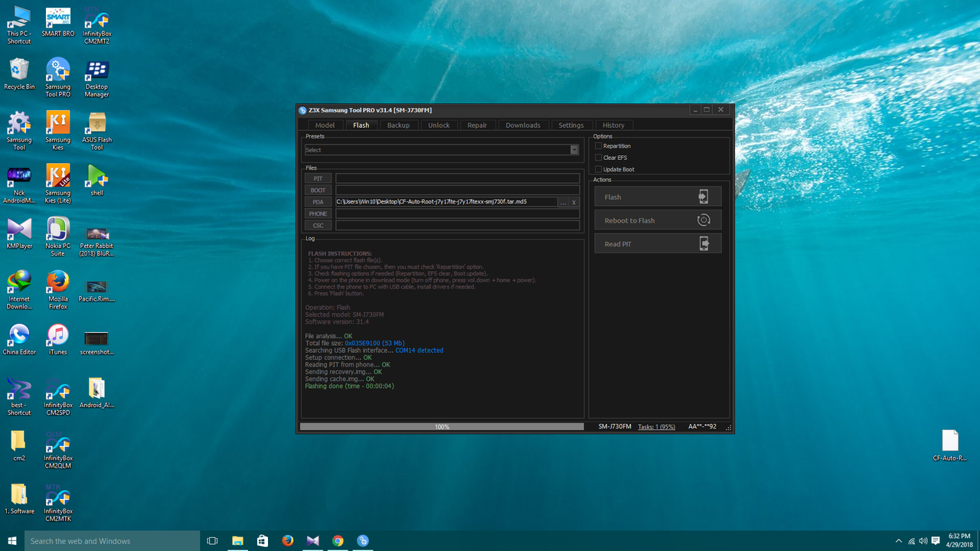Viewport: 980px width, 551px height.
Task: Click the Windows Start button
Action: pos(12,541)
